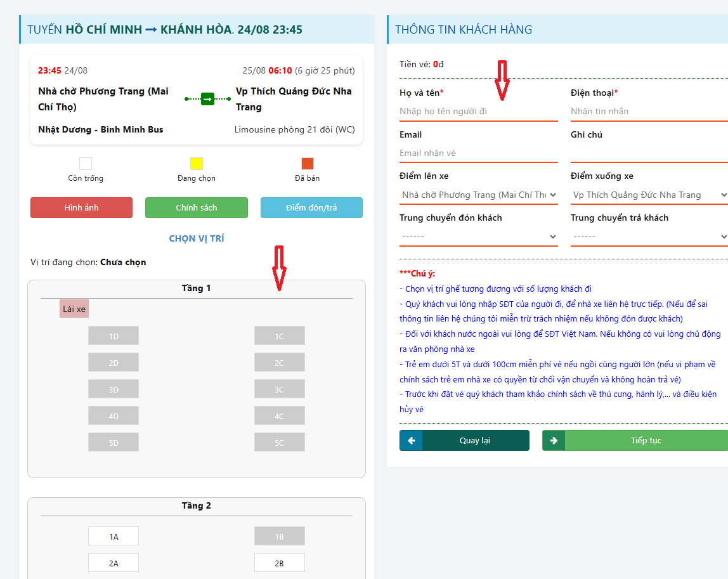This screenshot has width=728, height=579.
Task: Click the CHỌN VỊ TRÍ heading link
Action: pos(197,239)
